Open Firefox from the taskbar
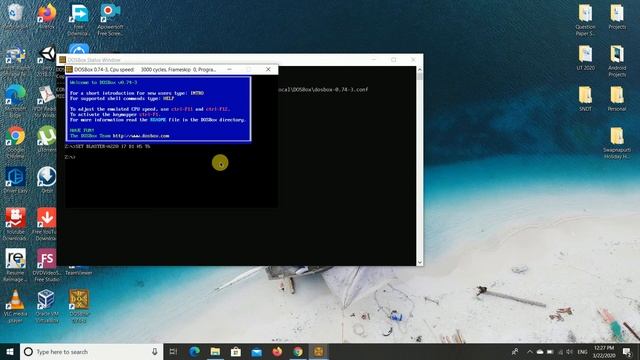640x360 pixels. [x=277, y=351]
